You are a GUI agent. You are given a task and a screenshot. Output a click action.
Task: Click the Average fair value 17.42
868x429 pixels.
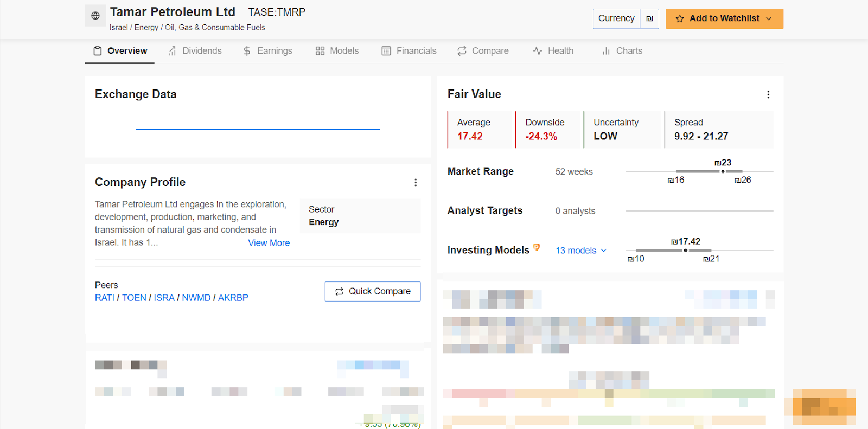[470, 136]
